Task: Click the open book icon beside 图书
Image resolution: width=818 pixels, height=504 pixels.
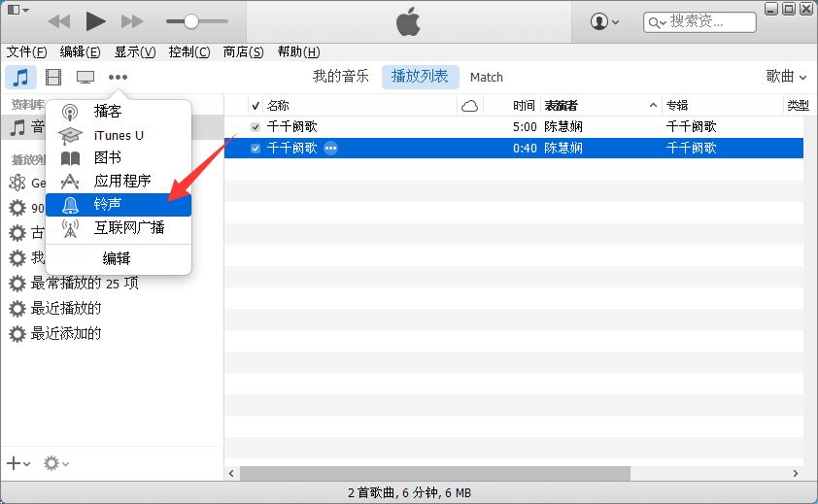Action: pyautogui.click(x=70, y=158)
